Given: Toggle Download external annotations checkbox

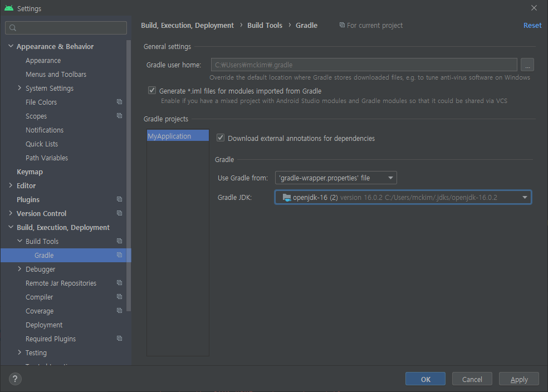Looking at the screenshot, I should (x=221, y=138).
